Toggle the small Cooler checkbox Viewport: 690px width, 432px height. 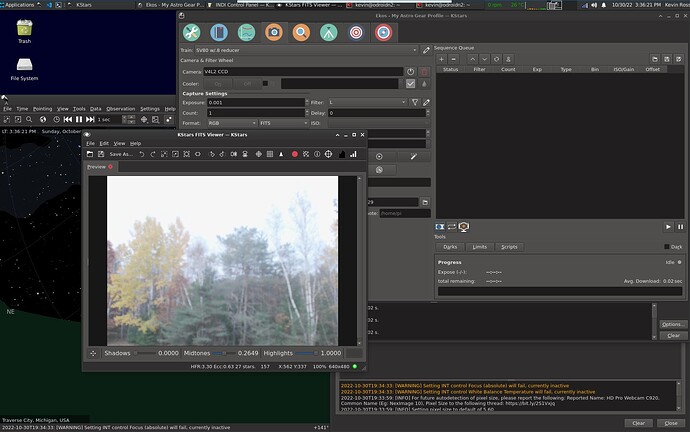click(x=265, y=83)
